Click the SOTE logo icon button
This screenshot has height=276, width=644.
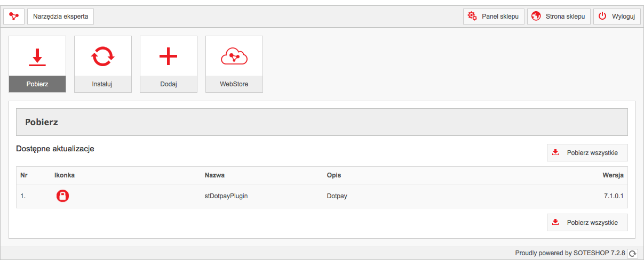pyautogui.click(x=14, y=17)
